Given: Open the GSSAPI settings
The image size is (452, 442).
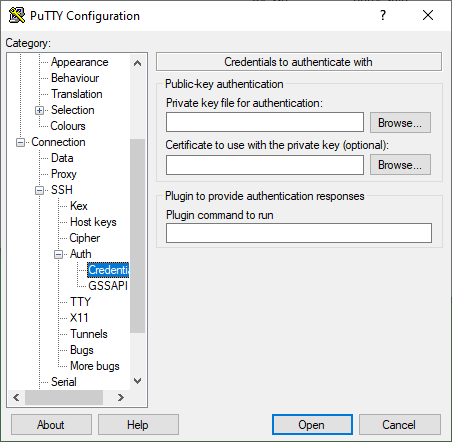Looking at the screenshot, I should [108, 286].
